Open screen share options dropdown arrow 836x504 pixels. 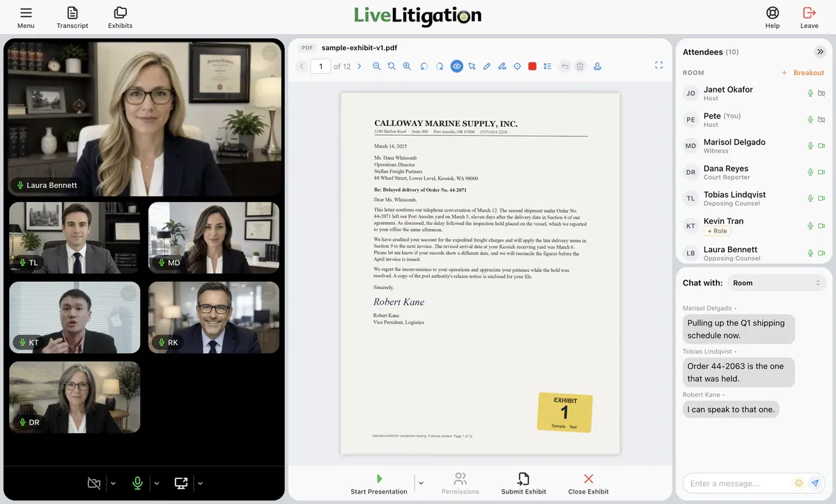point(200,483)
